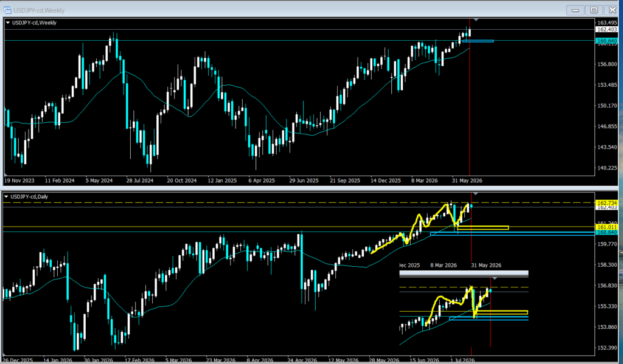Click the 28 Jul 2024 date on the Weekly axis
The height and width of the screenshot is (364, 623).
[x=140, y=180]
